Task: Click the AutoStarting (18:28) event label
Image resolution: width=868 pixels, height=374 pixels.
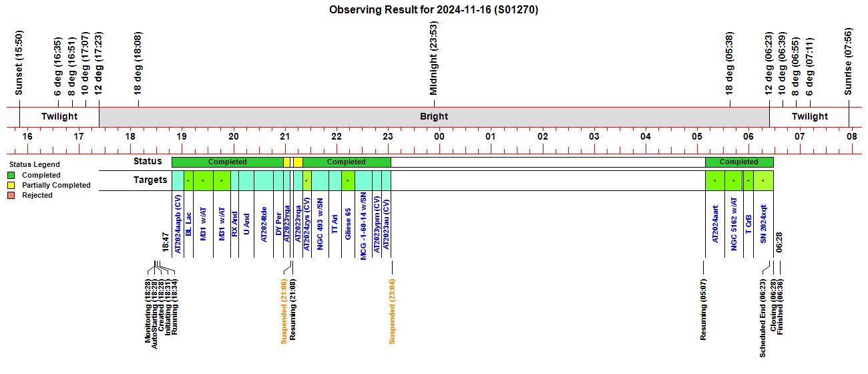Action: point(155,313)
